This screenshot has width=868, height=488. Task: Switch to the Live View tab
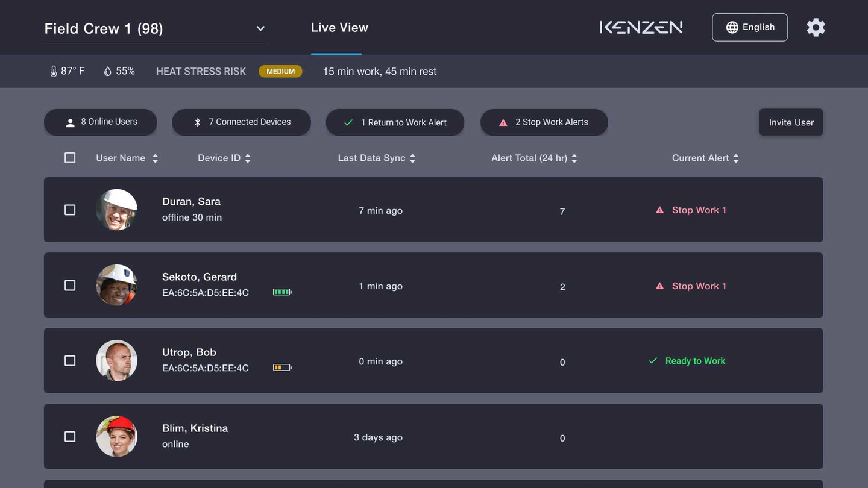click(339, 28)
